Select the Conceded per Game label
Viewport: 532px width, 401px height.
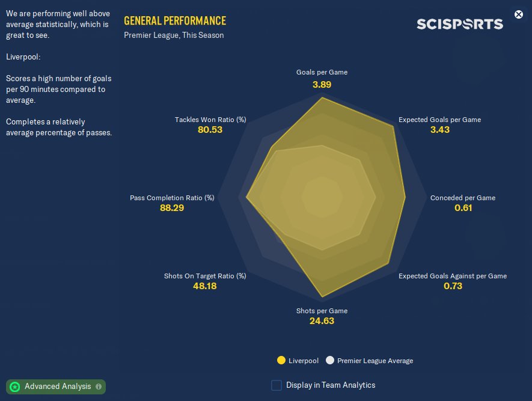click(x=463, y=198)
